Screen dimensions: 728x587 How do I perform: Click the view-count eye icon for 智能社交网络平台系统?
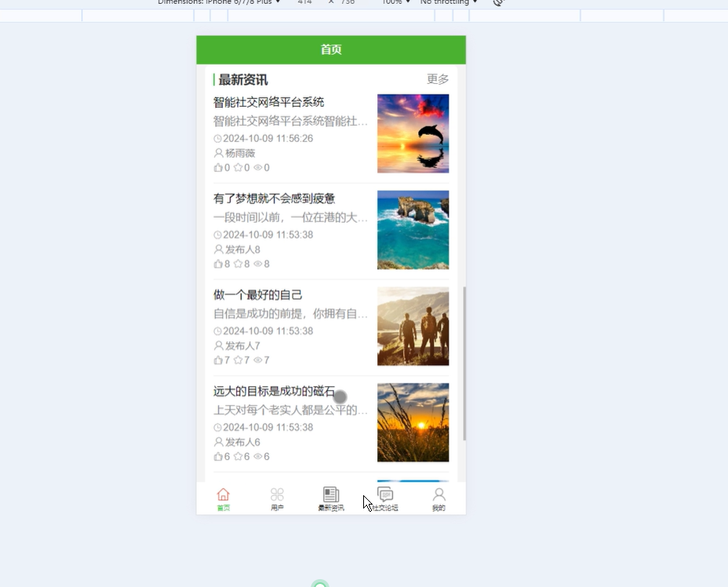tap(257, 168)
